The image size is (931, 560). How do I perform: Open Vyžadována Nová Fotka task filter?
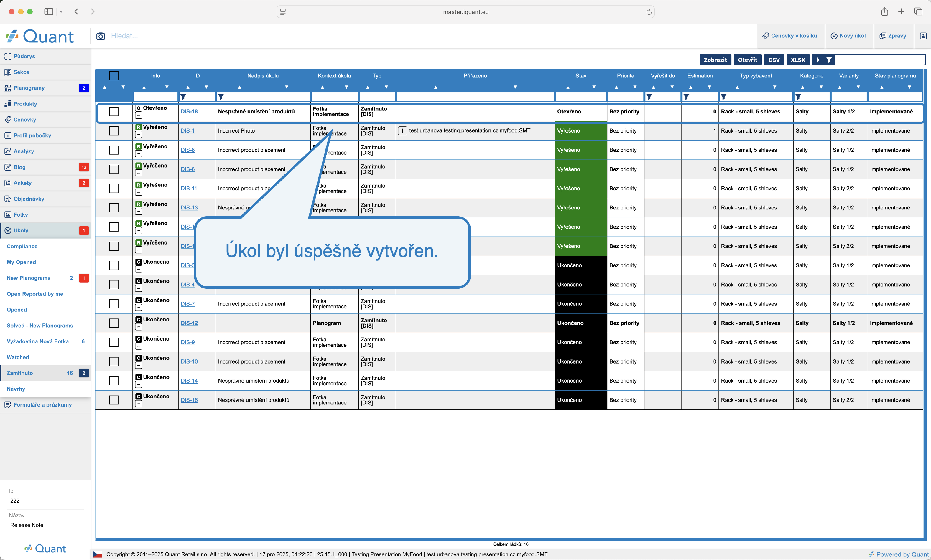(45, 341)
